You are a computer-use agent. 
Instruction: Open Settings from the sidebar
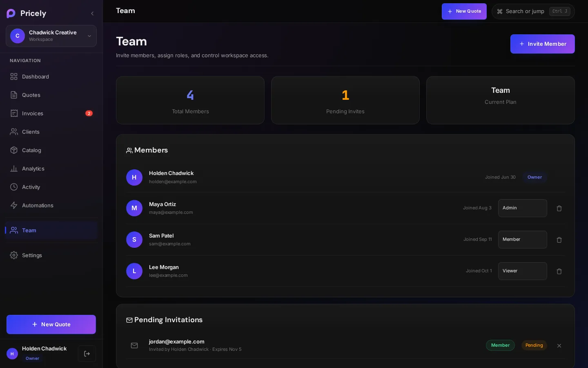(51, 255)
